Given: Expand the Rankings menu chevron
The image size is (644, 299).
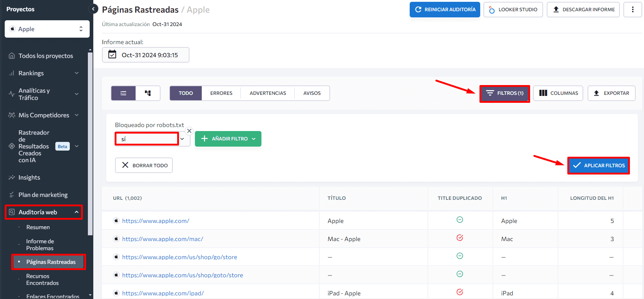Looking at the screenshot, I should pos(77,73).
